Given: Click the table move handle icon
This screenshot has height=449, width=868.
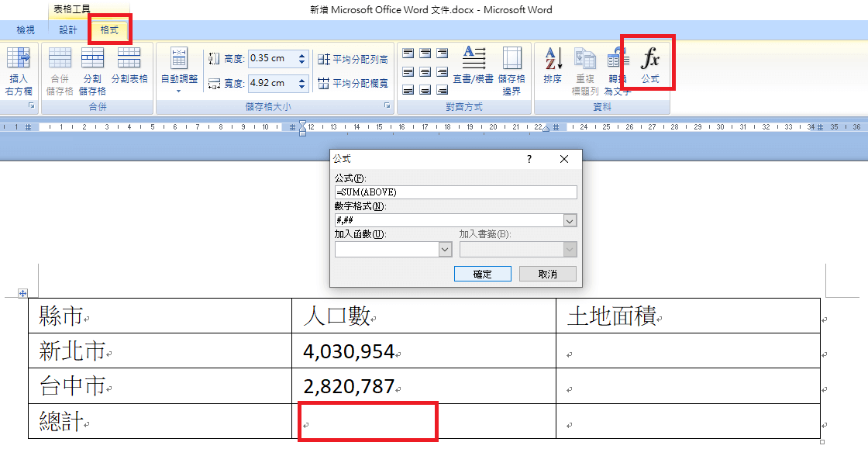Looking at the screenshot, I should coord(22,293).
